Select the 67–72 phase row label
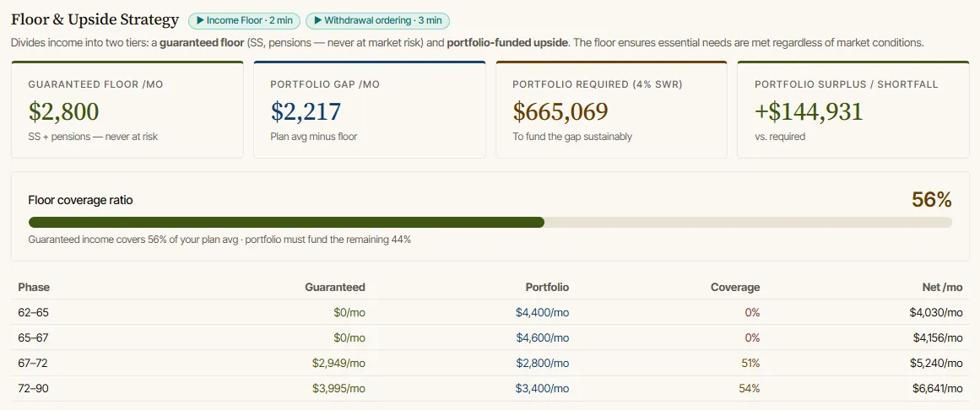Image resolution: width=980 pixels, height=410 pixels. pyautogui.click(x=33, y=363)
